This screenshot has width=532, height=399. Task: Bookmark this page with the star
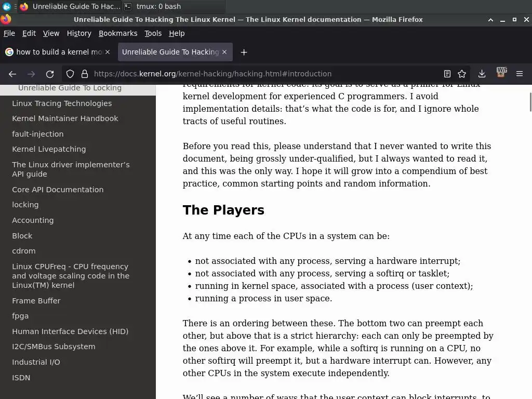click(x=462, y=74)
